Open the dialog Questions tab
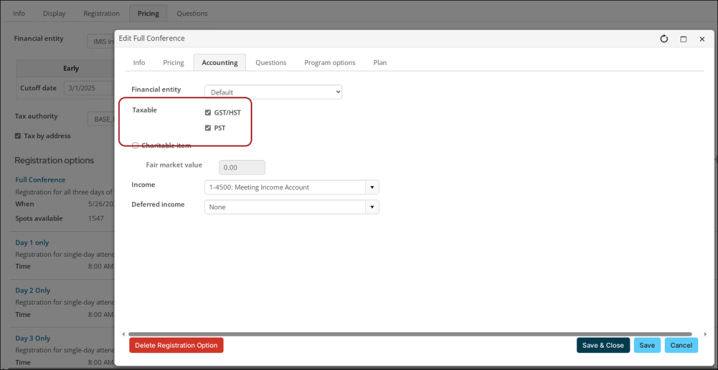 271,63
